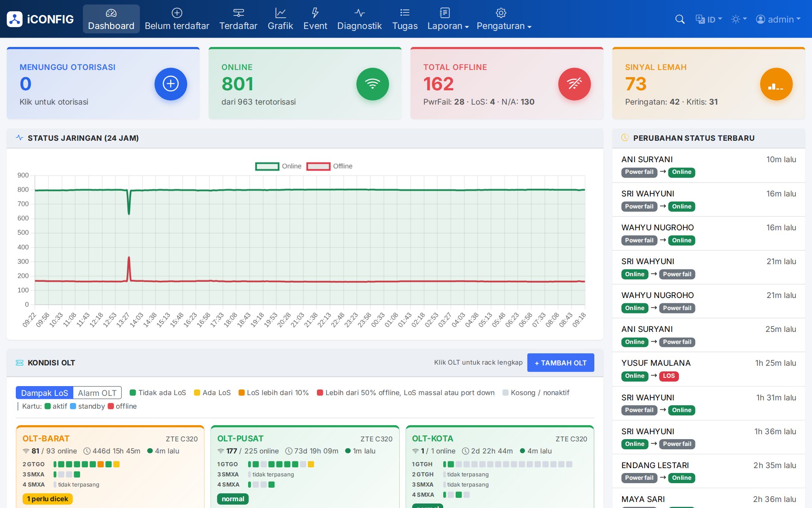Screen dimensions: 812x508
Task: Navigate to Grafik
Action: point(280,19)
